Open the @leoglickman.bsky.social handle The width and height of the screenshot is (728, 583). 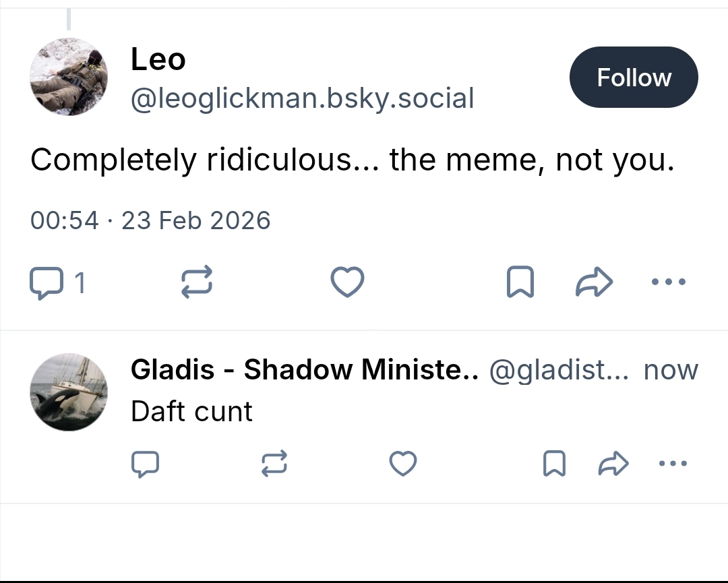pyautogui.click(x=302, y=98)
